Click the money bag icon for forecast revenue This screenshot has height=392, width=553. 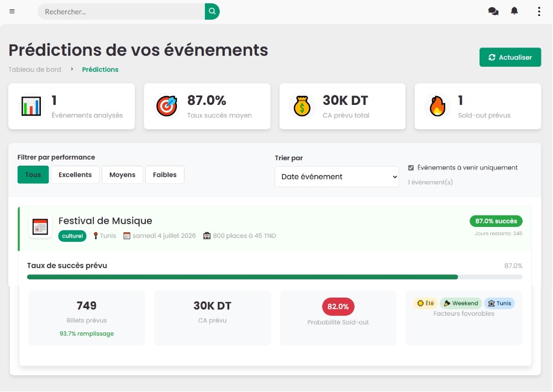pyautogui.click(x=302, y=106)
